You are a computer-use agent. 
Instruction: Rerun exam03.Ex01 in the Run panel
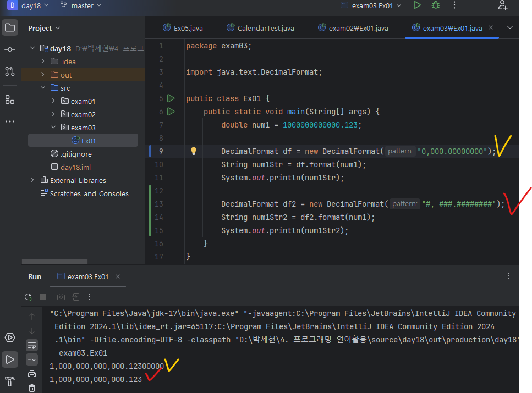[29, 297]
